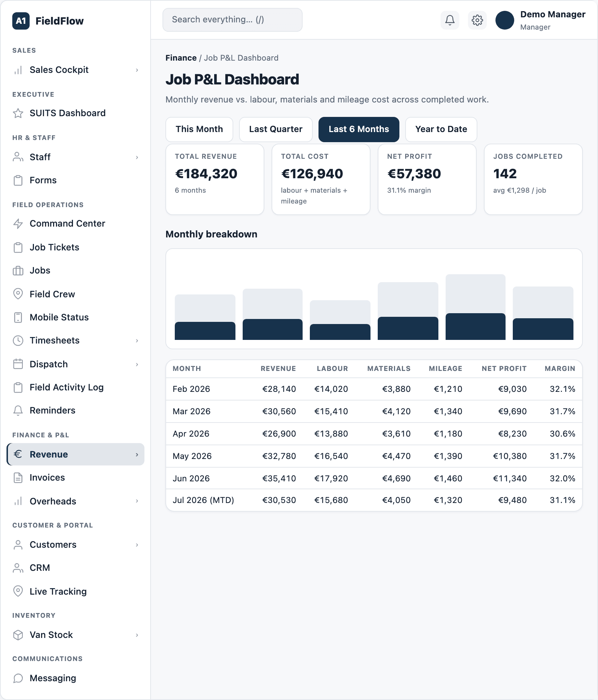Image resolution: width=598 pixels, height=700 pixels.
Task: Click the Command Center lightning icon
Action: pyautogui.click(x=18, y=224)
